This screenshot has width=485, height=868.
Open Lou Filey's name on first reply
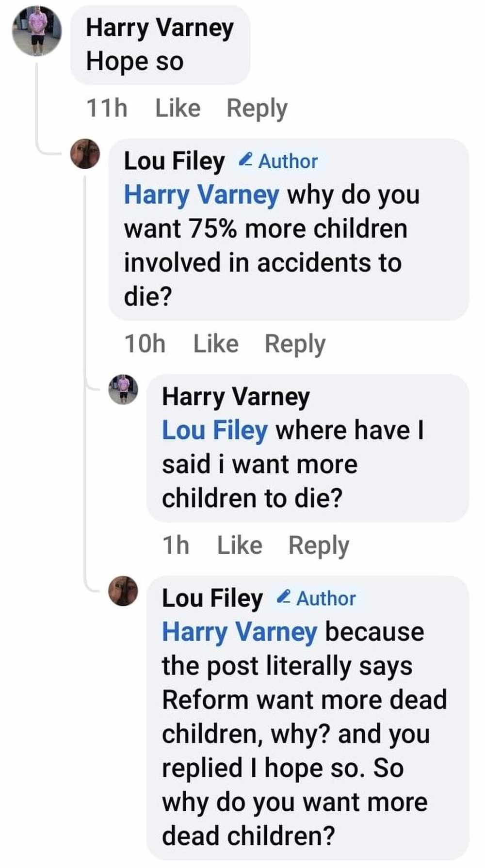click(174, 161)
